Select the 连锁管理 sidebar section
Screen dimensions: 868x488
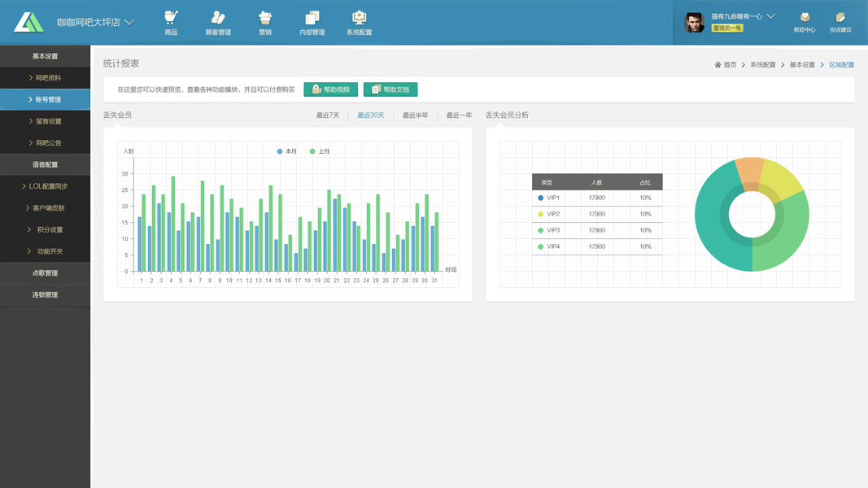(45, 294)
